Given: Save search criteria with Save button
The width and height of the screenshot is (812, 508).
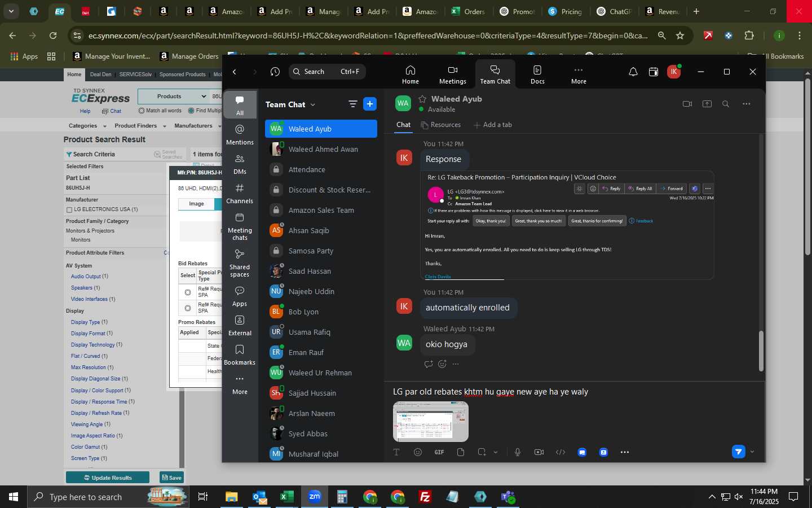Looking at the screenshot, I should click(171, 478).
